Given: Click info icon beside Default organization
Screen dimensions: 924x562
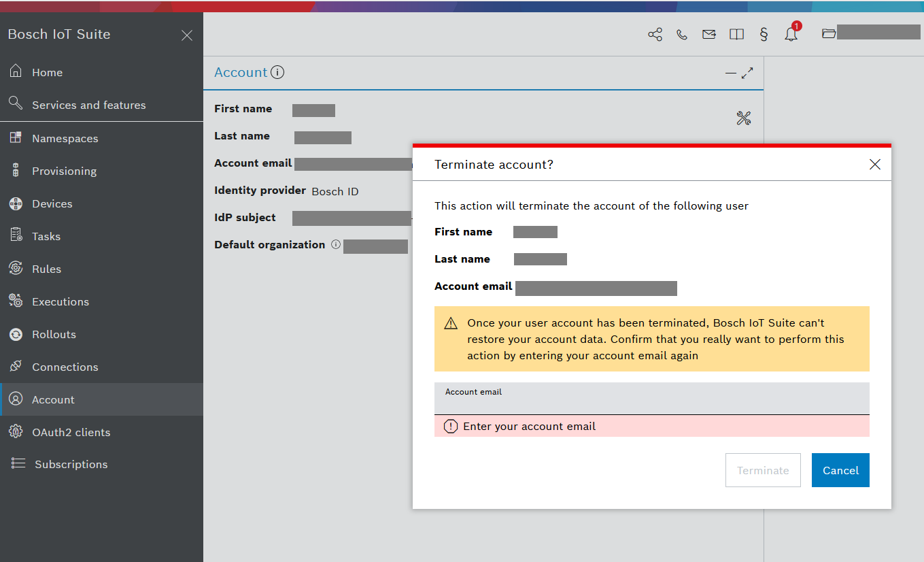Looking at the screenshot, I should pos(335,245).
